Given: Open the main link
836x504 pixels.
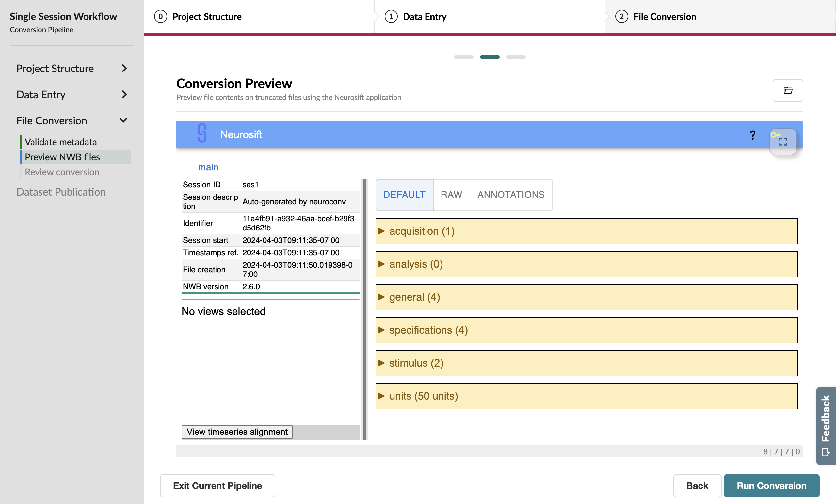Looking at the screenshot, I should coord(208,167).
